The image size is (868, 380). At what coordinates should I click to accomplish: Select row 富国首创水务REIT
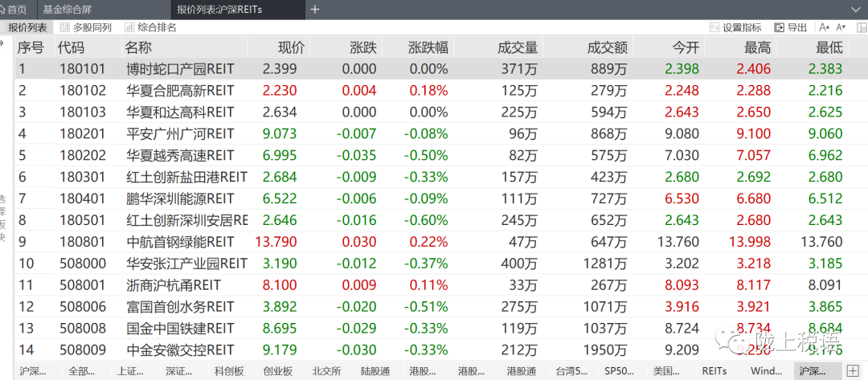pos(441,306)
